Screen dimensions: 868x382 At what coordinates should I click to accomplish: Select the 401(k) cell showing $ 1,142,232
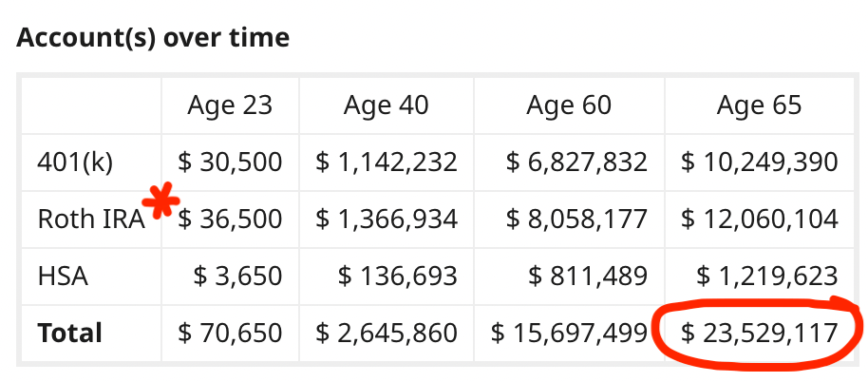pyautogui.click(x=386, y=162)
